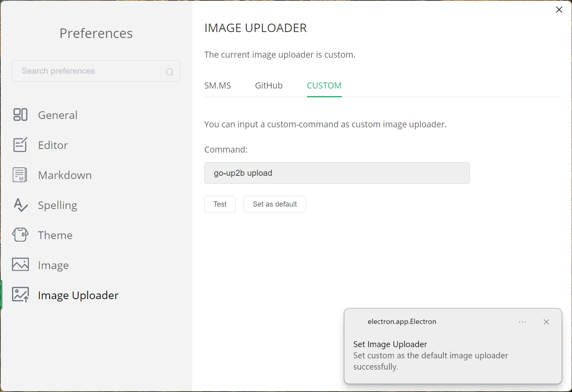The height and width of the screenshot is (392, 572).
Task: Open the Theme settings icon
Action: (20, 235)
